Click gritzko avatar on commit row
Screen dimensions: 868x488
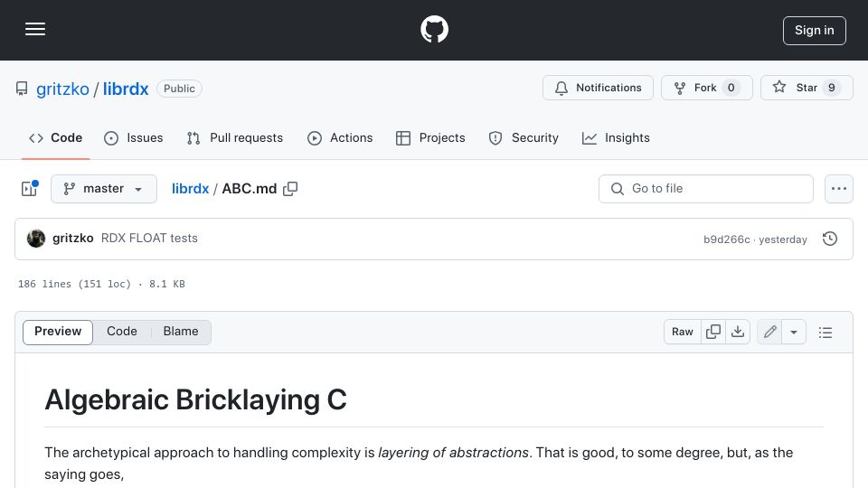tap(36, 239)
